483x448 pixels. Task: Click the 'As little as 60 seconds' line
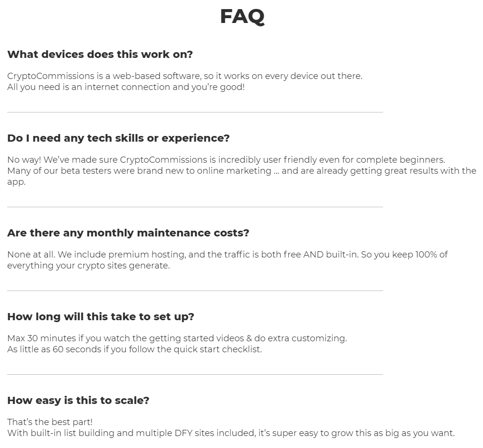[x=134, y=349]
